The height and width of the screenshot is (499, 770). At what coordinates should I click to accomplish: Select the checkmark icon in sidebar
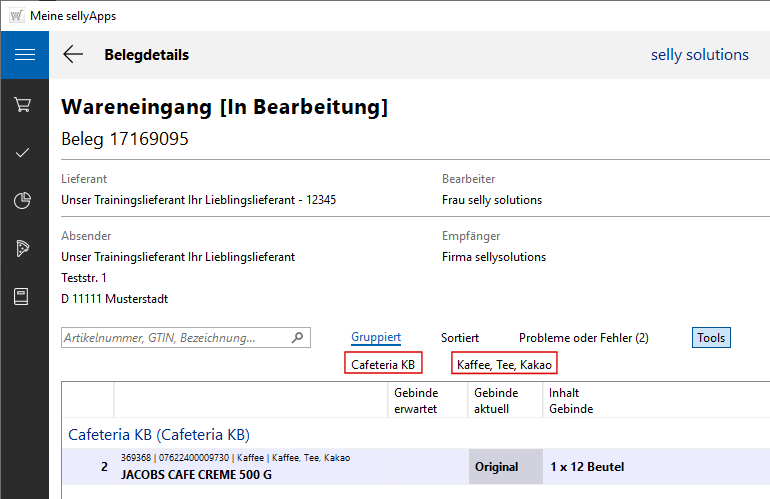point(24,152)
